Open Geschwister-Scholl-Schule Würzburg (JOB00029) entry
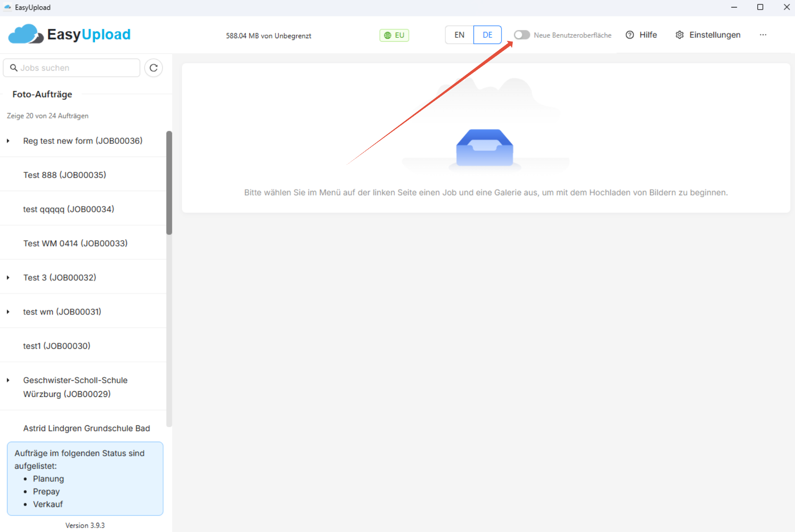 (x=75, y=387)
